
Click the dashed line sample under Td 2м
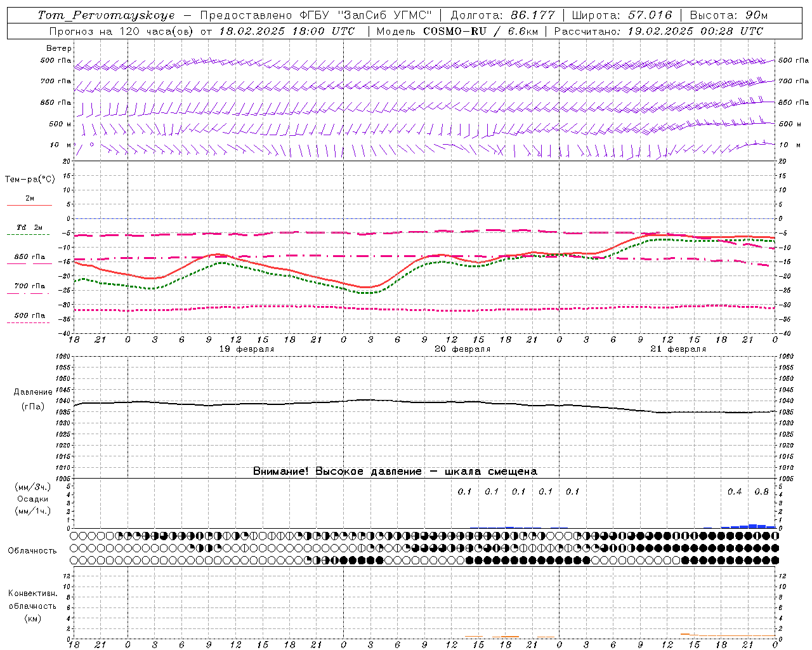click(29, 234)
